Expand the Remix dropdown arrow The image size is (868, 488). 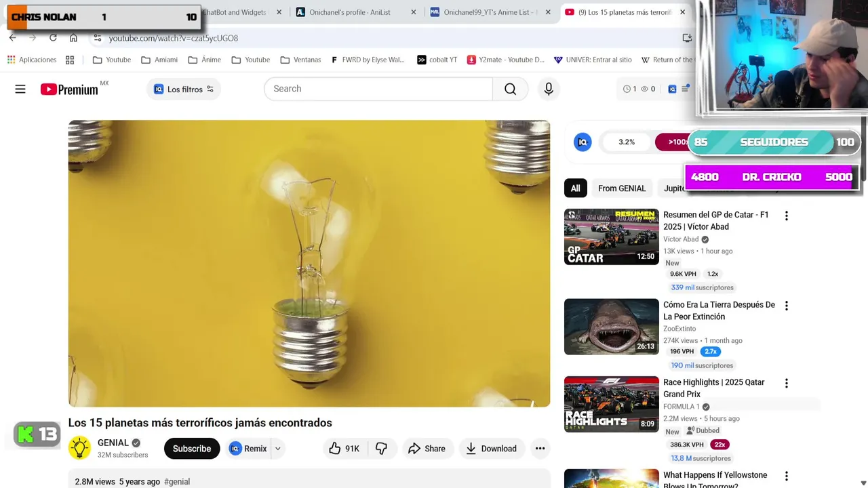click(277, 449)
